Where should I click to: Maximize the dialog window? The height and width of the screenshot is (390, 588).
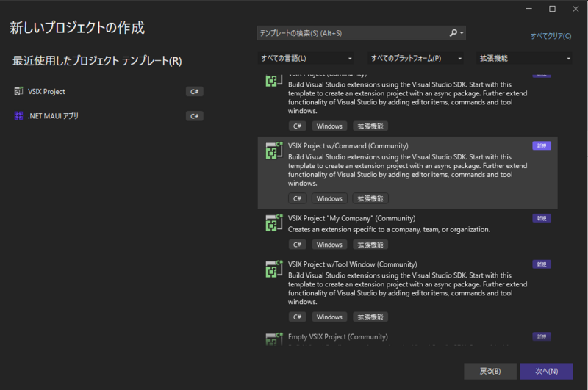point(552,9)
